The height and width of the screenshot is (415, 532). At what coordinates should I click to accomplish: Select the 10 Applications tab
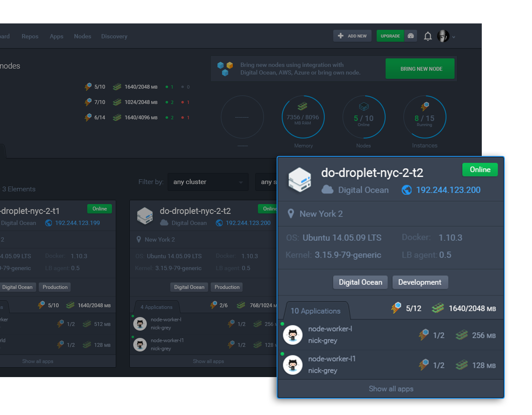(x=316, y=311)
